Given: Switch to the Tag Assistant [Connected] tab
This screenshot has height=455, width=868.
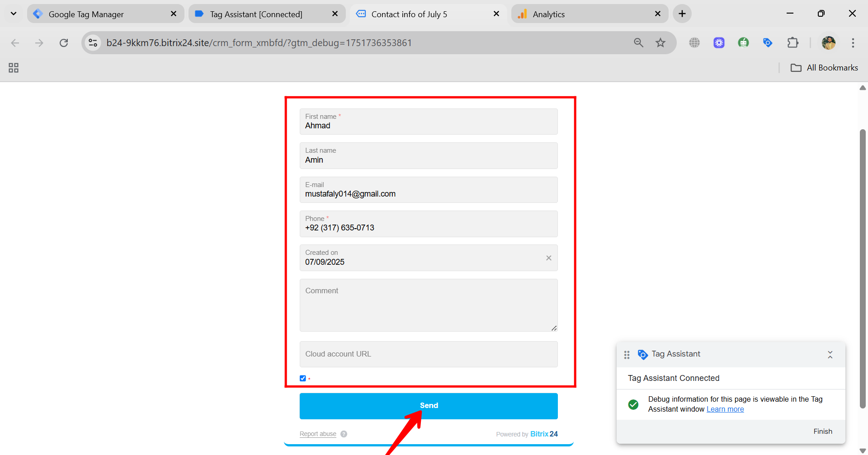Looking at the screenshot, I should click(x=267, y=14).
